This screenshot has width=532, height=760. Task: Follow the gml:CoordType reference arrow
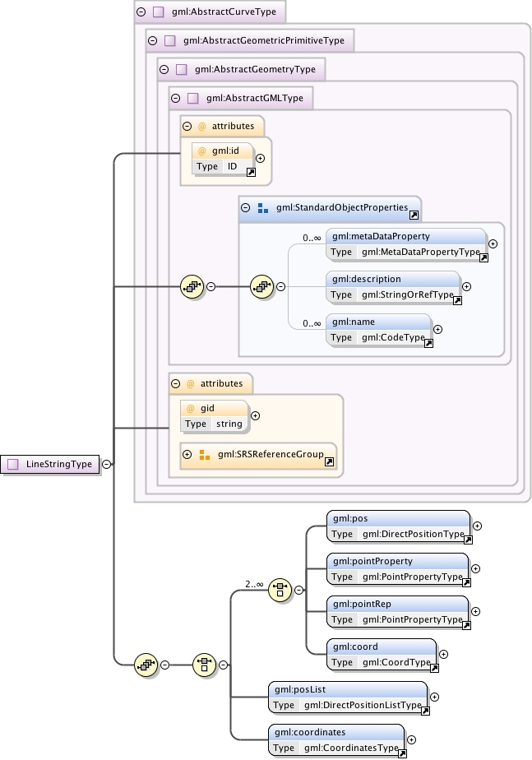434,668
